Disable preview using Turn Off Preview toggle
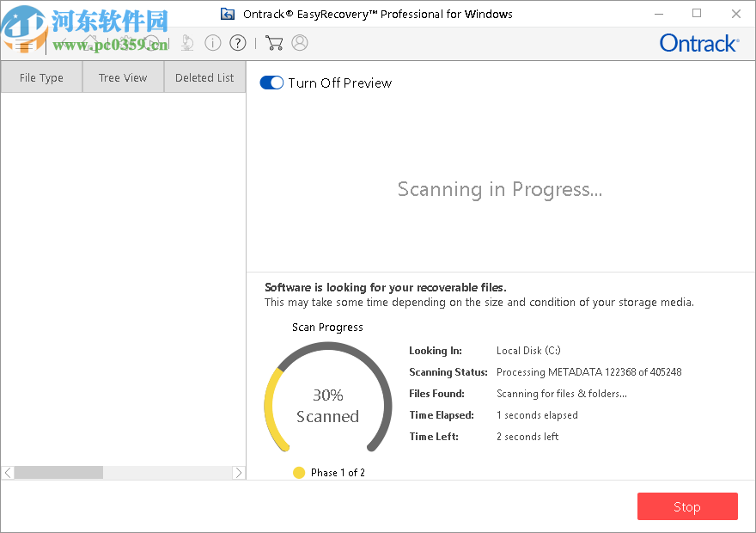 click(x=271, y=83)
